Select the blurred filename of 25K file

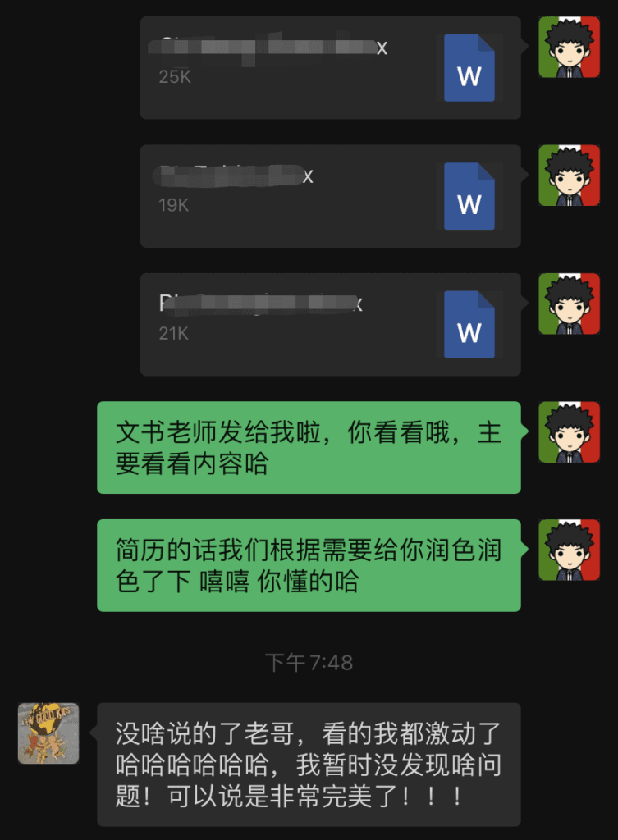[268, 48]
